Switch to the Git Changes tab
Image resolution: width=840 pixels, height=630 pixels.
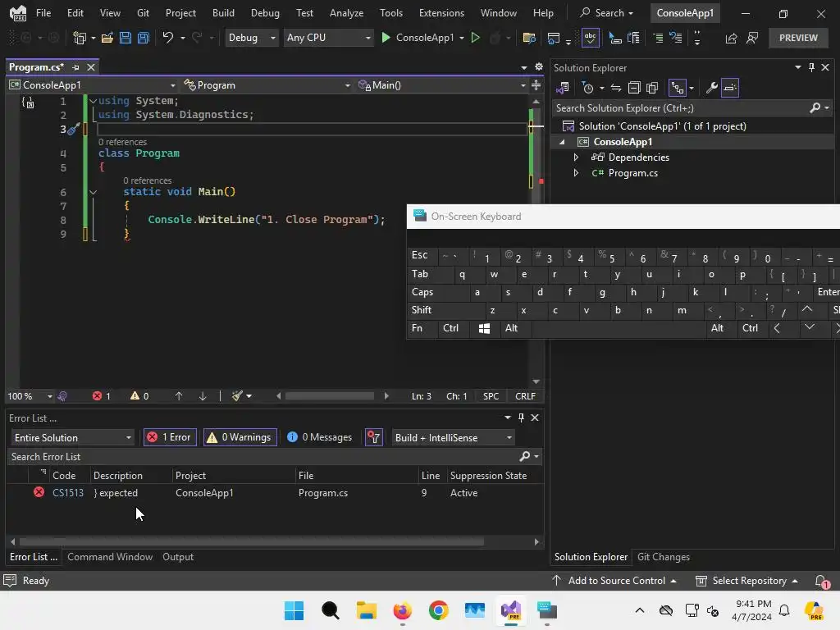tap(663, 557)
